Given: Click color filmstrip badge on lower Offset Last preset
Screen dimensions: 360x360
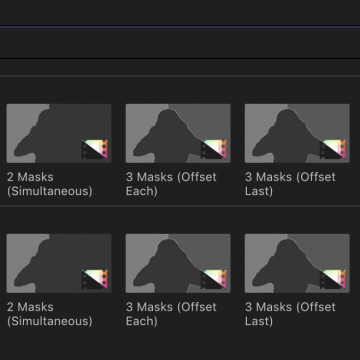Looking at the screenshot, I should pos(333,279).
